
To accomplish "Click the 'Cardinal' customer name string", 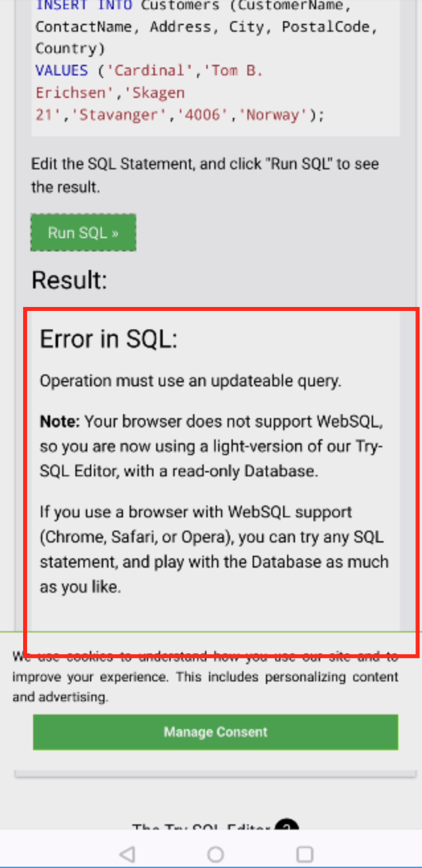I will [x=150, y=70].
